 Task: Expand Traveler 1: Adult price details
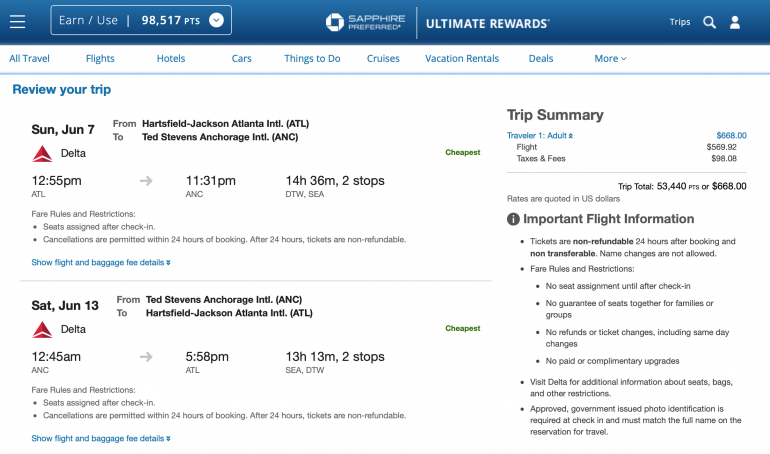point(540,135)
